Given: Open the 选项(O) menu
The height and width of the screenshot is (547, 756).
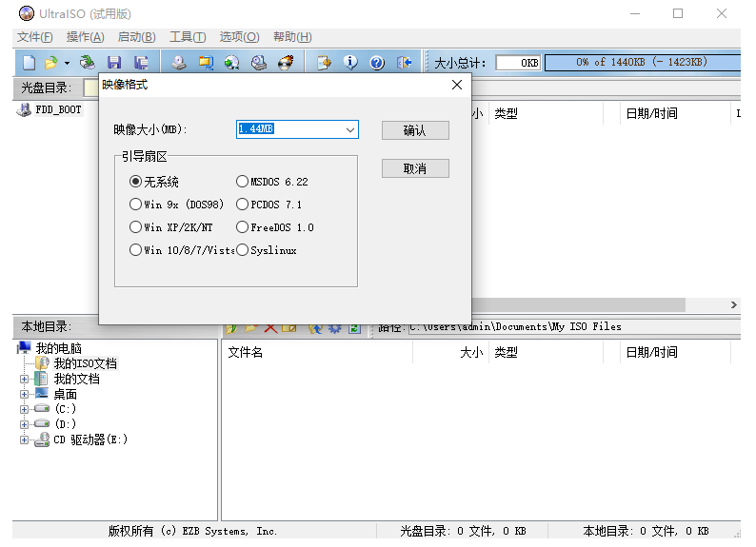Looking at the screenshot, I should click(239, 37).
